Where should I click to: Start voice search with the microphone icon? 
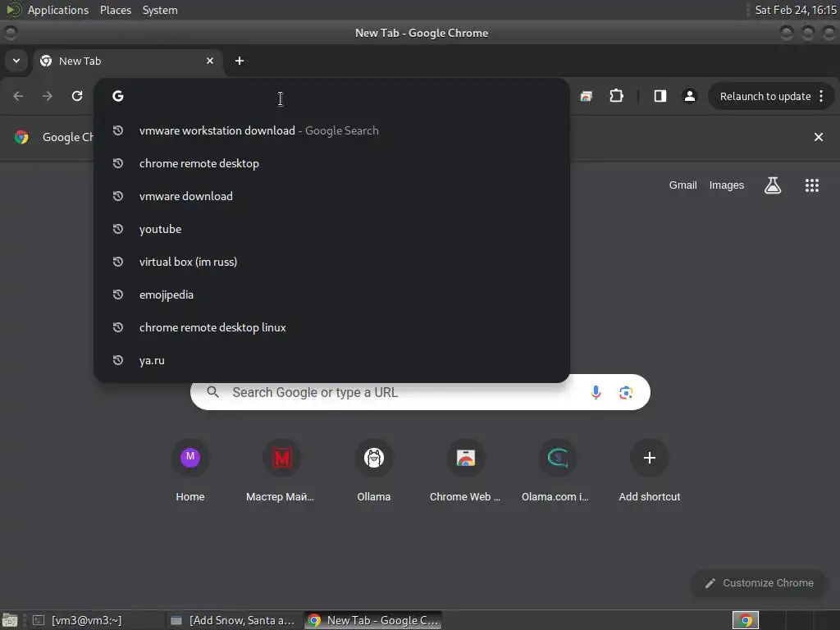coord(596,392)
